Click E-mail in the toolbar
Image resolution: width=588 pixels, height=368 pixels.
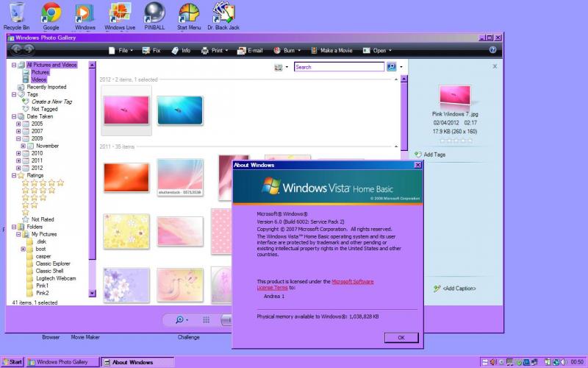point(250,50)
